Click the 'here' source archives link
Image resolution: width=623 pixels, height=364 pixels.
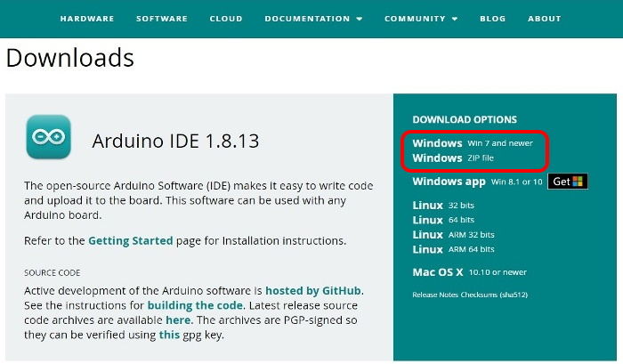point(178,320)
